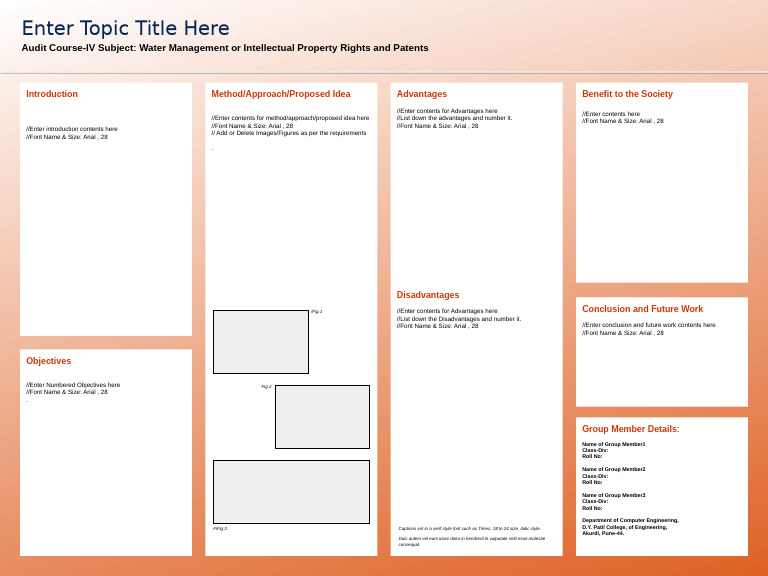Select the Benefit to the Society heading
The image size is (768, 576).
point(627,94)
